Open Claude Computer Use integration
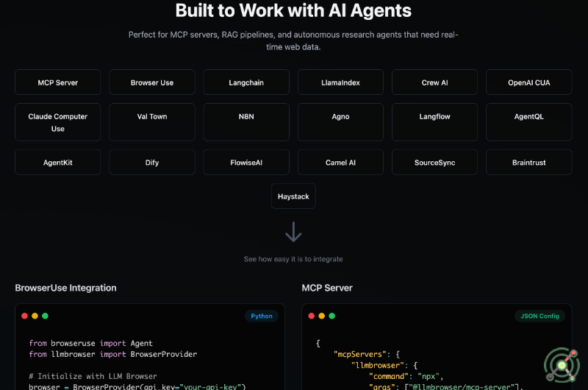This screenshot has height=390, width=588. point(58,122)
